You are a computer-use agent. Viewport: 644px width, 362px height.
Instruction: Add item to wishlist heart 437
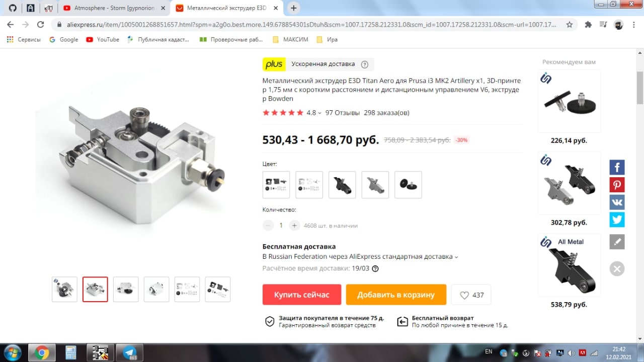(x=471, y=295)
